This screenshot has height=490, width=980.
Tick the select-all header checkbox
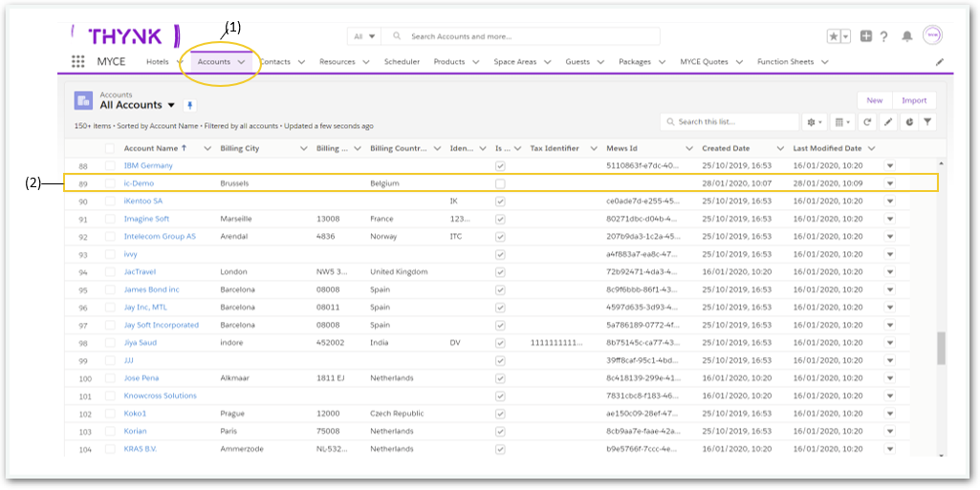pyautogui.click(x=110, y=149)
